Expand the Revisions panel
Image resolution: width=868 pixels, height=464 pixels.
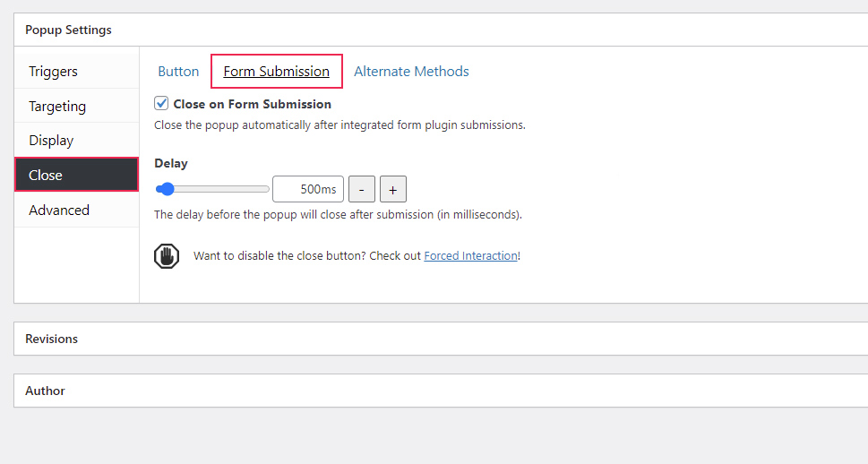pos(441,339)
